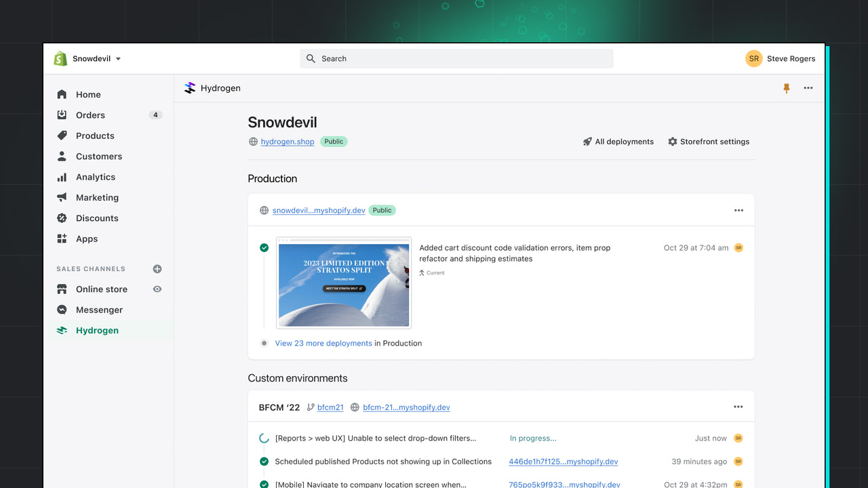Screen dimensions: 868x488
Task: Click the Hydrogen icon in the page header
Action: pos(189,87)
